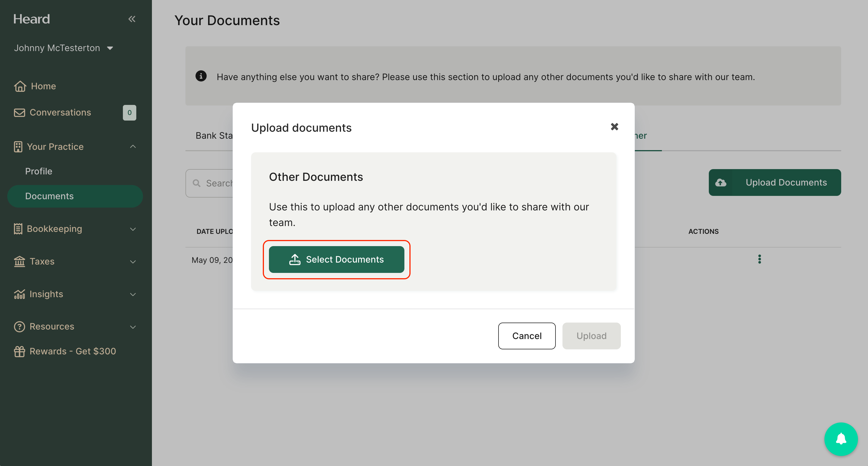Click the info icon in the banner
This screenshot has width=868, height=466.
[201, 76]
